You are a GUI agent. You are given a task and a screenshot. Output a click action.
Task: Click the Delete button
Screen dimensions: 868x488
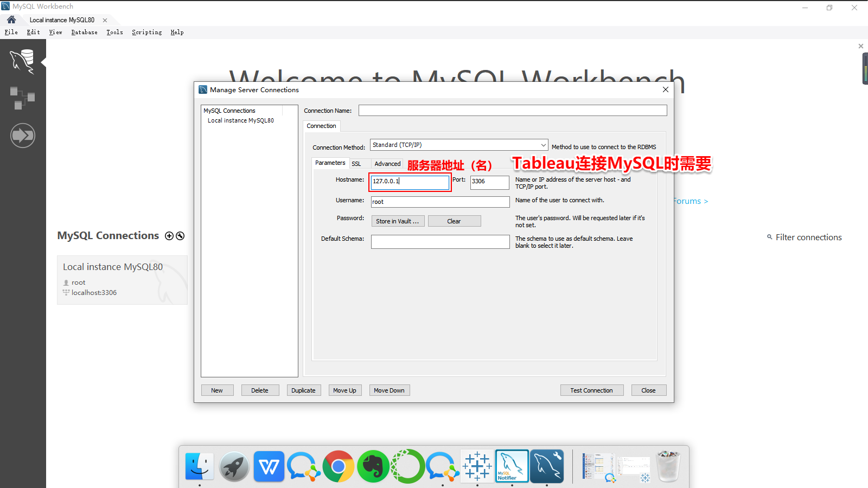click(x=260, y=390)
